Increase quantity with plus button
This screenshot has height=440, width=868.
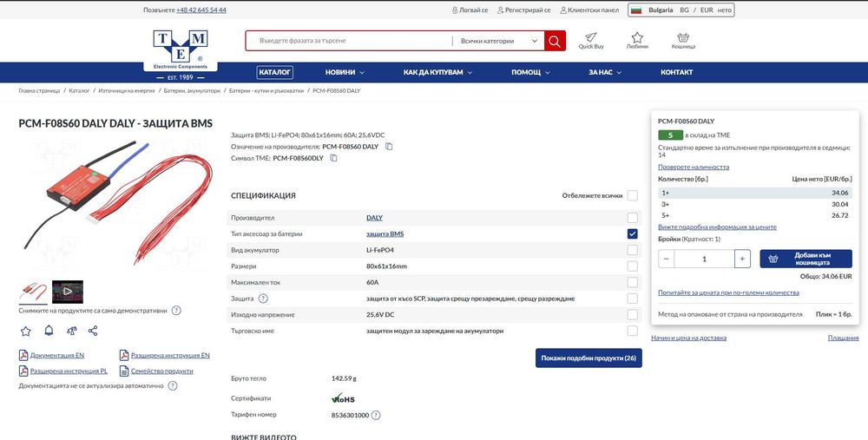pos(742,259)
